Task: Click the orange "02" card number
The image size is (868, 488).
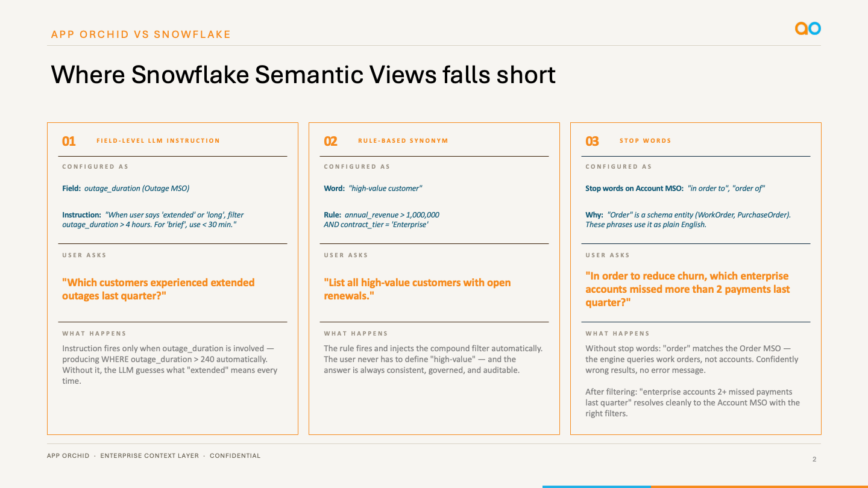Action: (330, 141)
